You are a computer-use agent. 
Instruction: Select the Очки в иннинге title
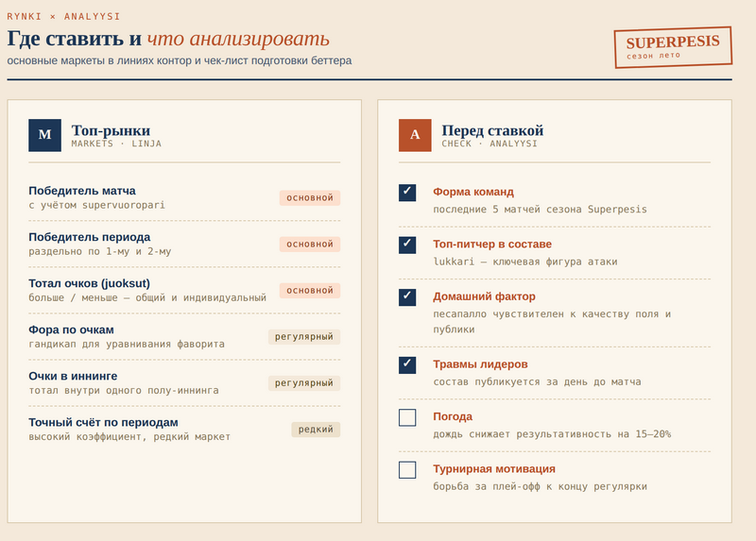[x=73, y=376]
